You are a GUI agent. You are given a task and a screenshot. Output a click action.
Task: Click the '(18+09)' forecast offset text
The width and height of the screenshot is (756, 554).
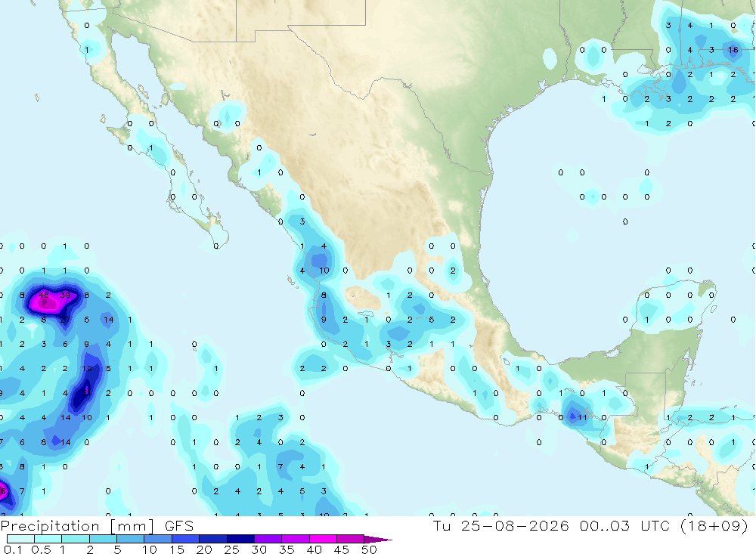coord(714,525)
